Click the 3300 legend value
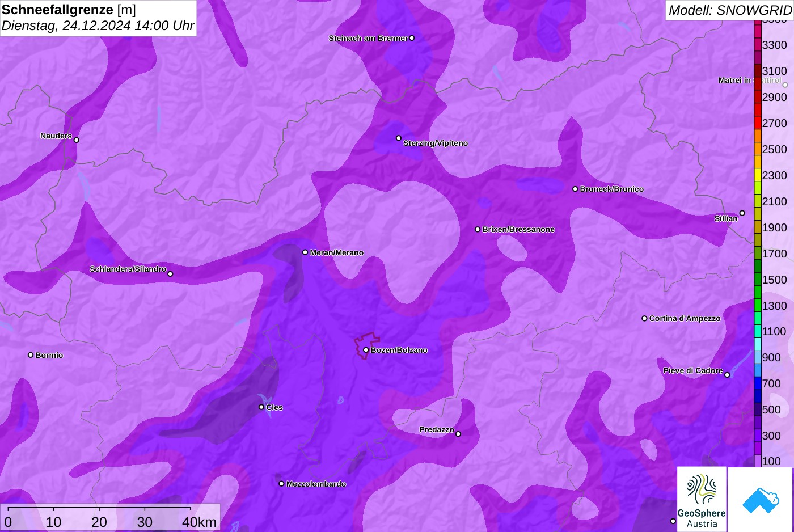 click(774, 45)
